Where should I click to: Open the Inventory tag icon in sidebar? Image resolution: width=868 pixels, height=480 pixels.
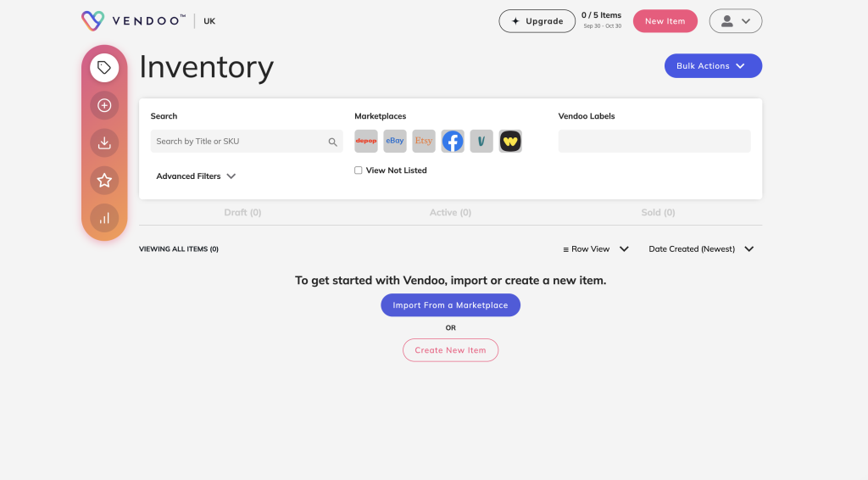(x=104, y=67)
